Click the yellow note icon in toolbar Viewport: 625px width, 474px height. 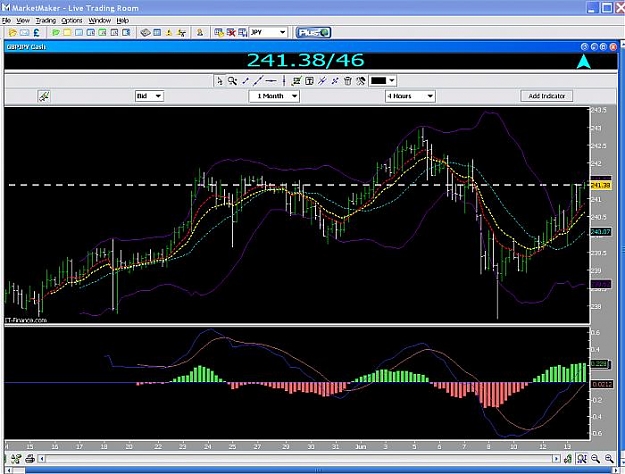(67, 33)
